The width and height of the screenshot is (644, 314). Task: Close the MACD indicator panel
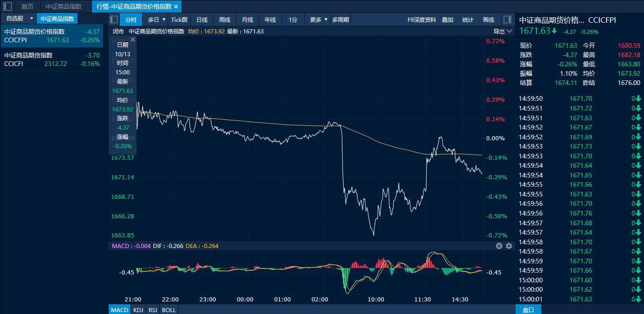[x=499, y=246]
